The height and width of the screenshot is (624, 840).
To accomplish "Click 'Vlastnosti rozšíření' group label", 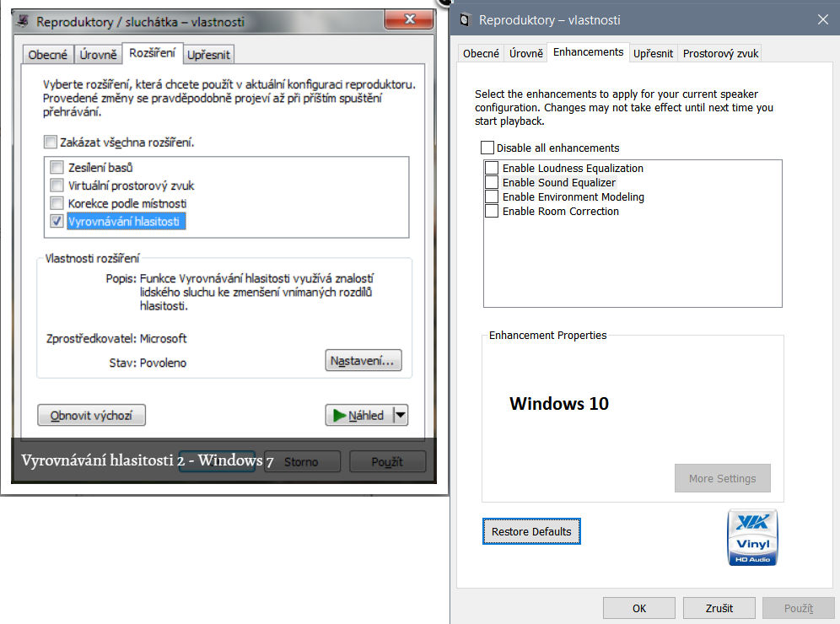I will click(x=92, y=259).
